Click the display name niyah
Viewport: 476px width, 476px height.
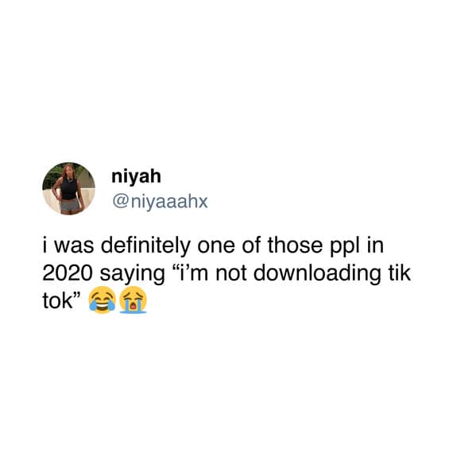[136, 176]
